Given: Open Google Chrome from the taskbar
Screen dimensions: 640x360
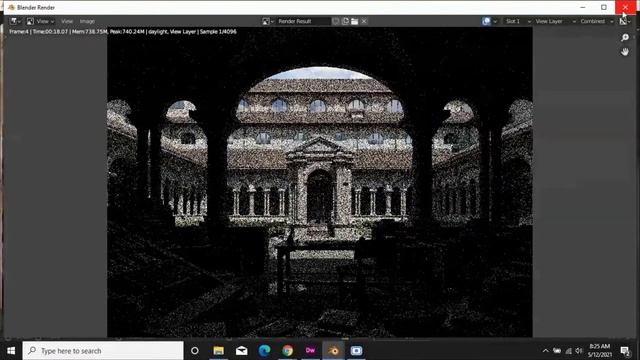Looking at the screenshot, I should click(287, 351).
